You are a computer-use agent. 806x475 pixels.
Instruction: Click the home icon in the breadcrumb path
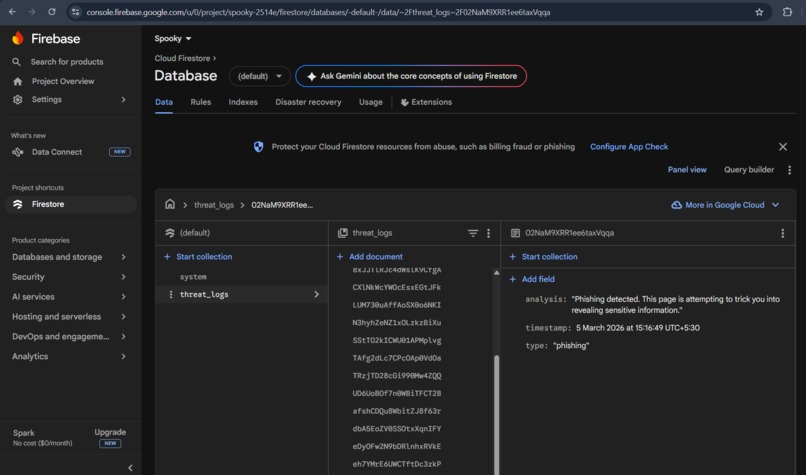(x=170, y=205)
